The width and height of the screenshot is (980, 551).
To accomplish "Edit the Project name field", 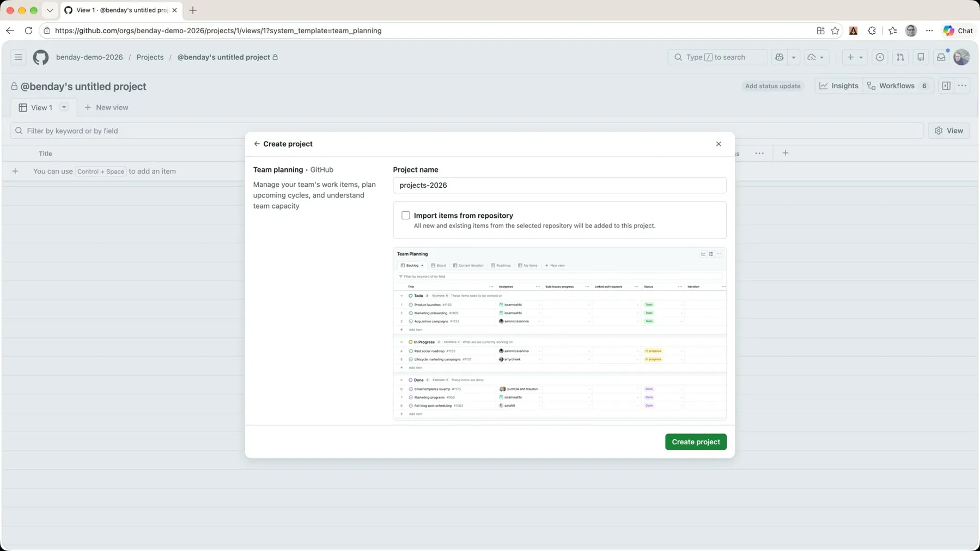I will 559,185.
